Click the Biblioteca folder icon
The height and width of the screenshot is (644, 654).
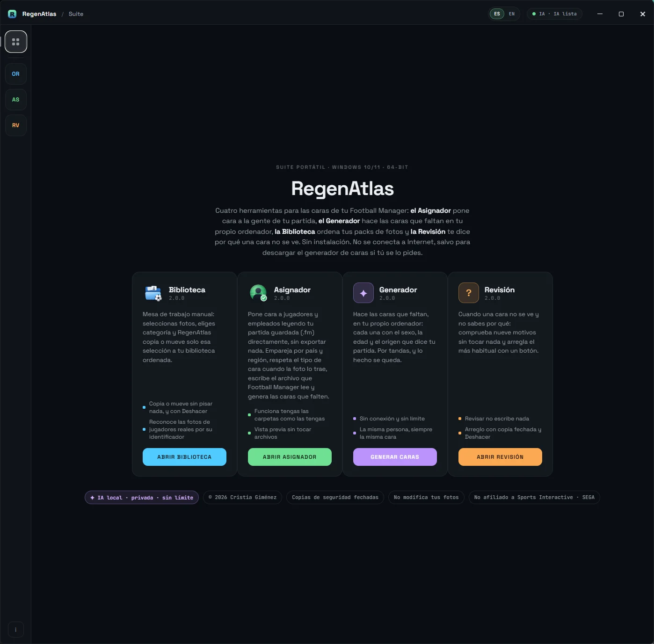pyautogui.click(x=153, y=293)
